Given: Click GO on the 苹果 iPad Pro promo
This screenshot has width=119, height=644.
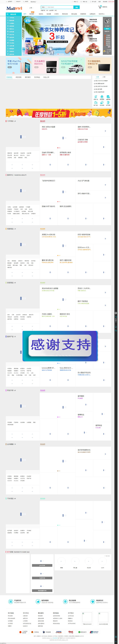Looking at the screenshot, I should click(x=10, y=67).
